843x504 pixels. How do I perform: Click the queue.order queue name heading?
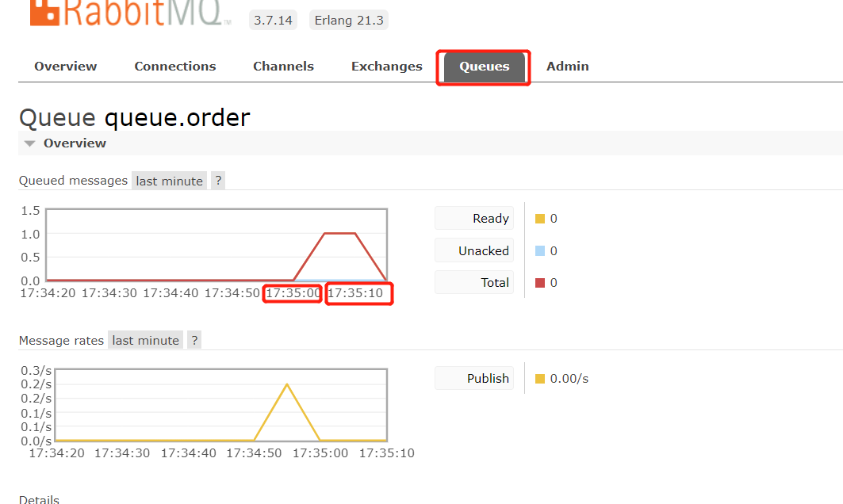click(x=178, y=117)
